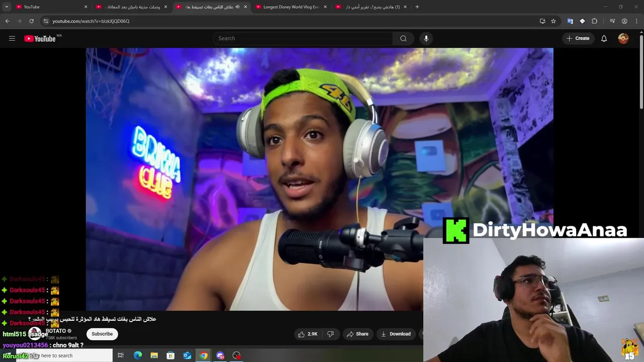Reload the page
Screen dimensions: 644x362
31,21
